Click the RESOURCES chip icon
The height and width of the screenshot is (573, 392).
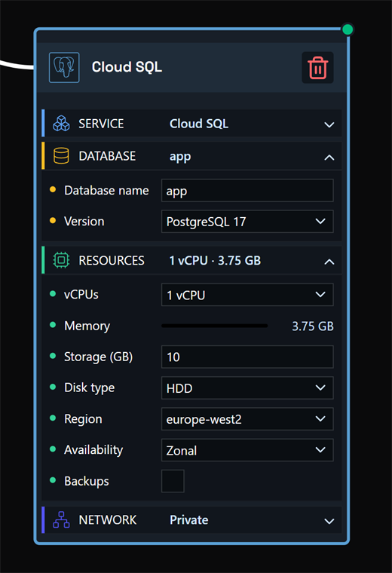61,261
